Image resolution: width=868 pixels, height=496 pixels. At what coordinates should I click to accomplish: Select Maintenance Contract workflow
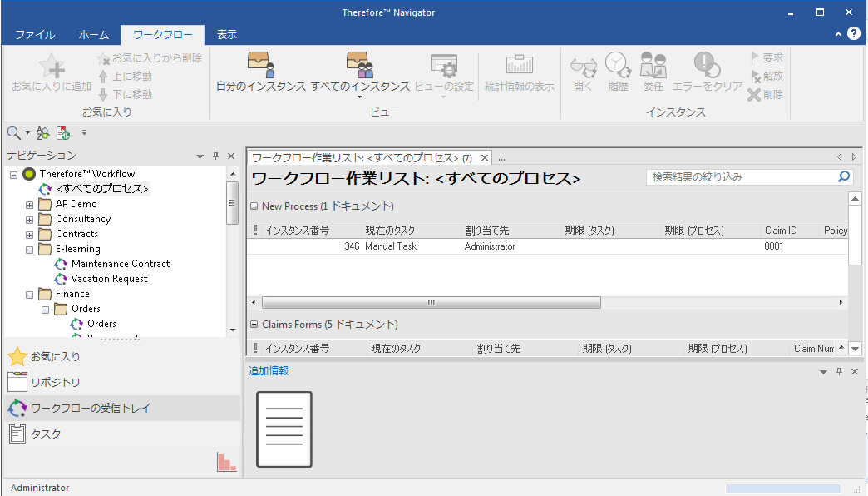[x=120, y=264]
